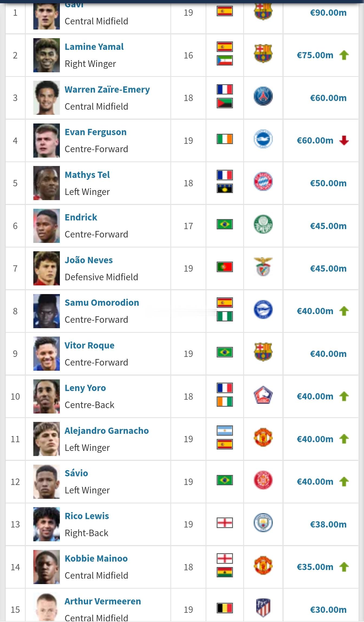Open Bayern Munich crest in Mathys Tel row
This screenshot has height=622, width=364.
263,182
